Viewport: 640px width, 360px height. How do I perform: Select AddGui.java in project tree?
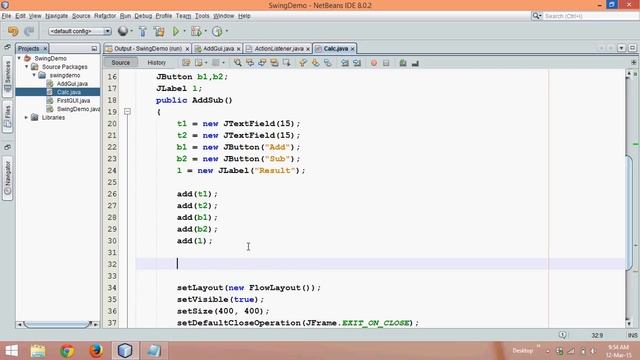pos(72,84)
